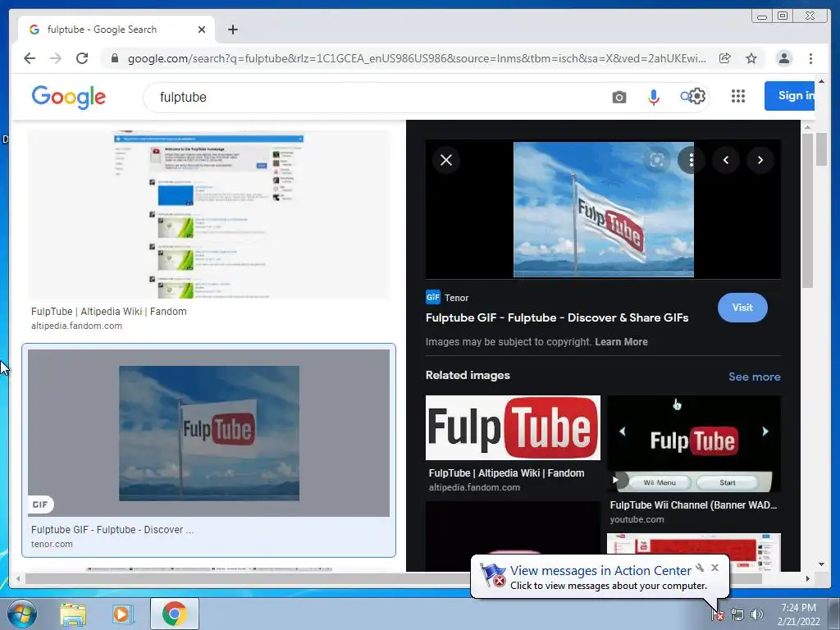This screenshot has width=840, height=630.
Task: Click the Action Center flag tray icon
Action: click(x=718, y=614)
